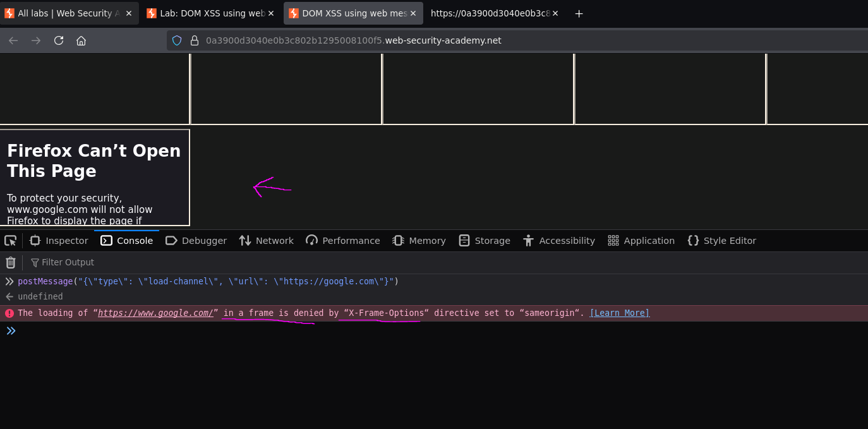Click the browser back arrow

[x=13, y=40]
